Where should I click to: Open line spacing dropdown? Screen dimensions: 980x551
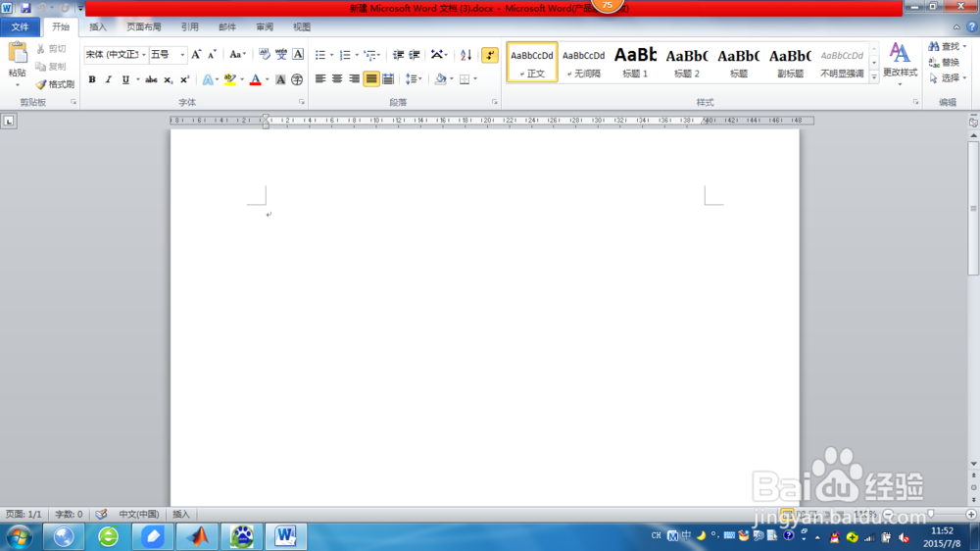pos(414,78)
